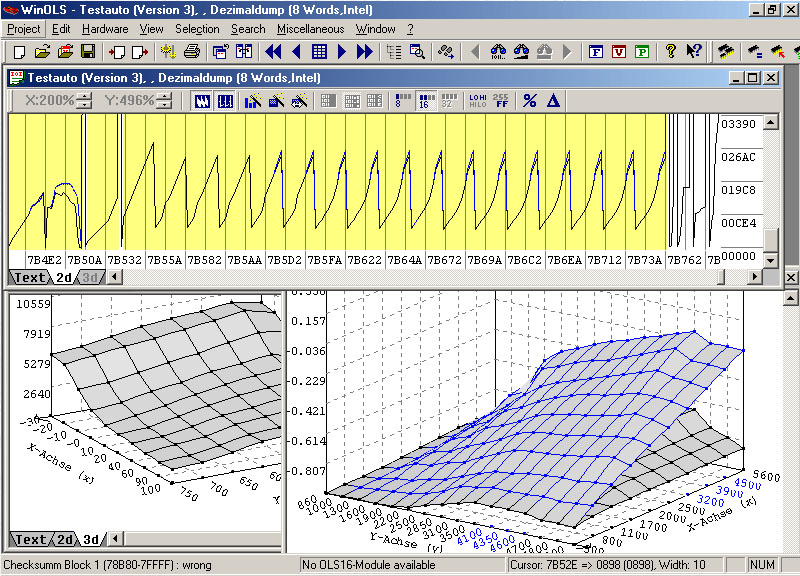This screenshot has width=800, height=576.
Task: Click the percent display icon
Action: coord(530,101)
